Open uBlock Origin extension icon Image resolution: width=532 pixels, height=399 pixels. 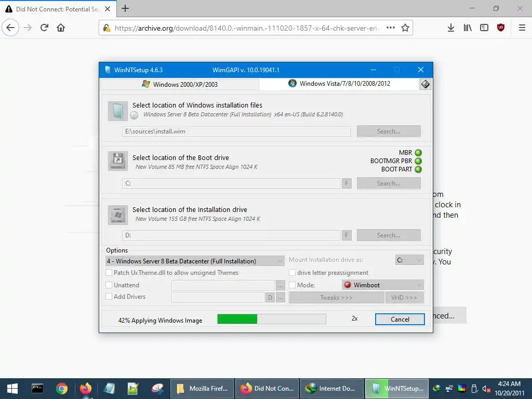click(501, 28)
